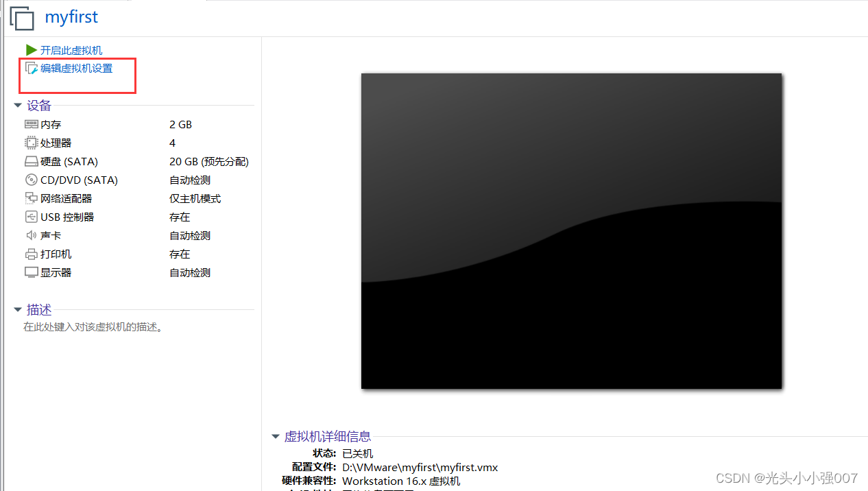The width and height of the screenshot is (868, 491).
Task: Click the 硬件兼容性 label
Action: [x=309, y=481]
